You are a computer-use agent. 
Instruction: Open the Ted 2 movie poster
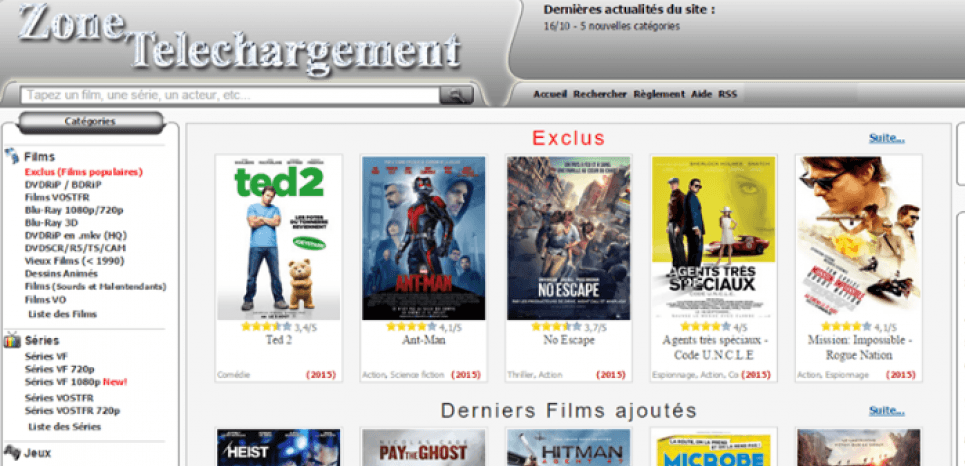pos(279,238)
